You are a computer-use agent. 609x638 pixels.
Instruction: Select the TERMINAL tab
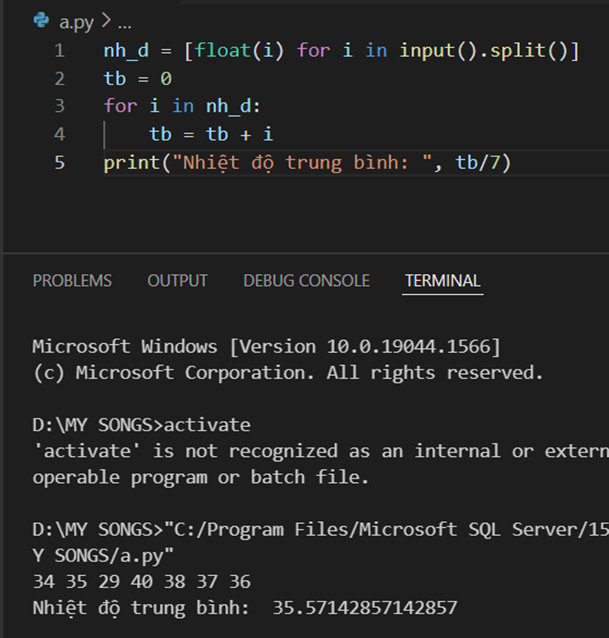442,281
